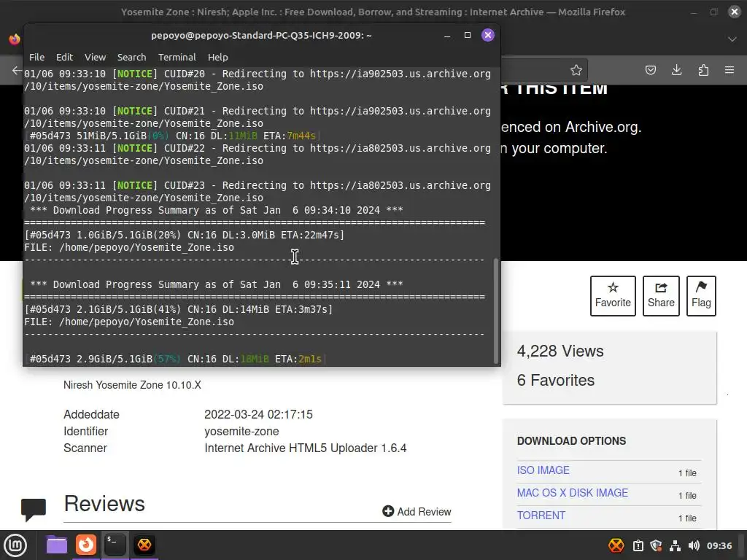Switch to terminal in taskbar
This screenshot has width=747, height=560.
pyautogui.click(x=115, y=545)
